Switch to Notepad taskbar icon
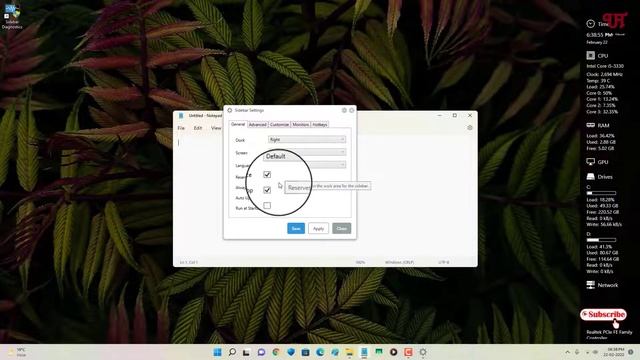Viewport: 640px width, 360px height. [x=364, y=352]
